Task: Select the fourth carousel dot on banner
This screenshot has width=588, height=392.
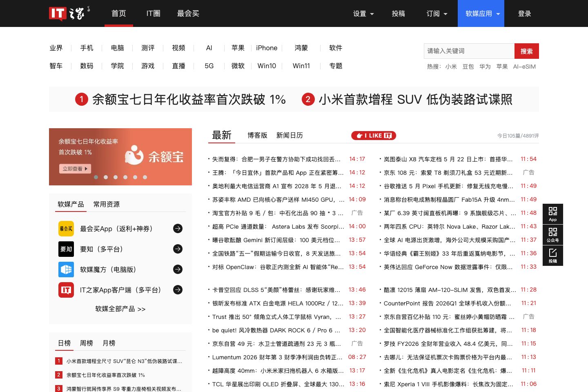Action: [x=125, y=177]
